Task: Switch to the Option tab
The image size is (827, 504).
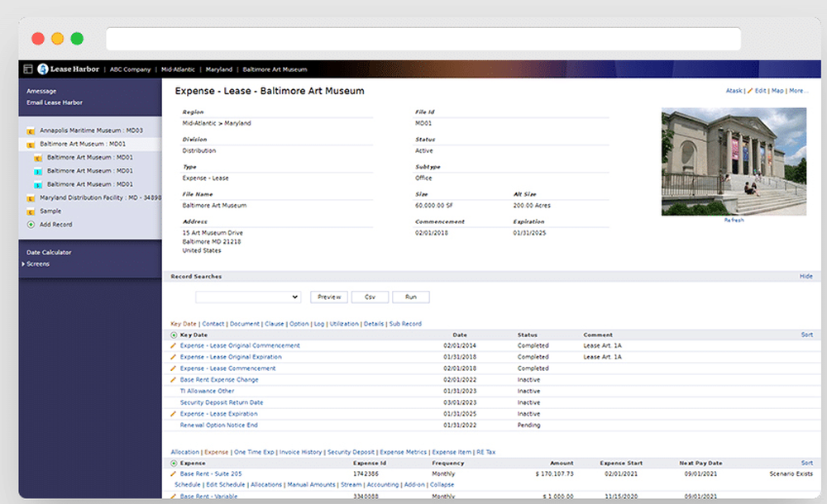Action: tap(299, 324)
